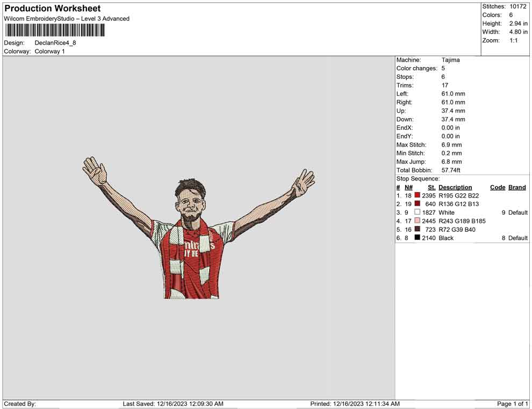This screenshot has height=409, width=532.
Task: Click stitch count 2140 in Black row
Action: coord(428,238)
